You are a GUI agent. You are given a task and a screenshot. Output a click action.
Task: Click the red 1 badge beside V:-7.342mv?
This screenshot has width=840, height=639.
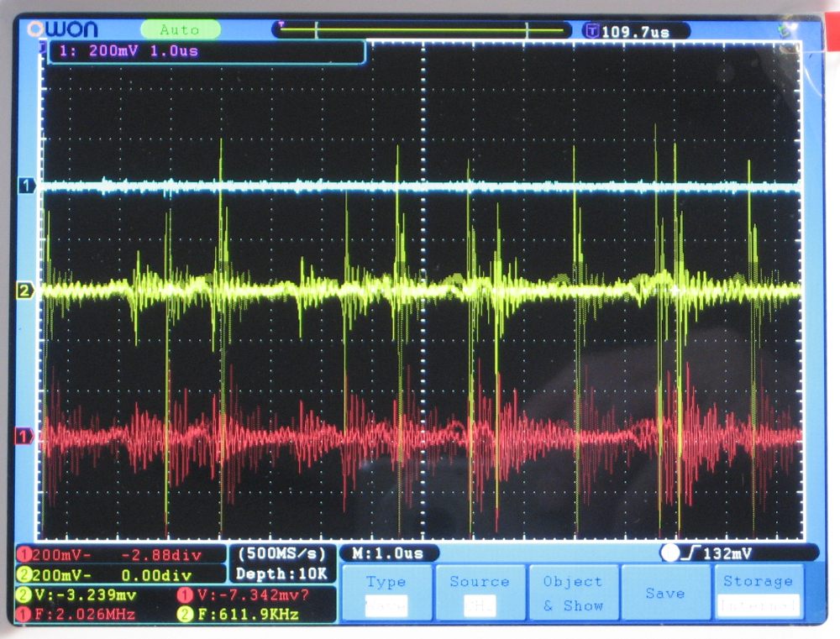pyautogui.click(x=186, y=595)
